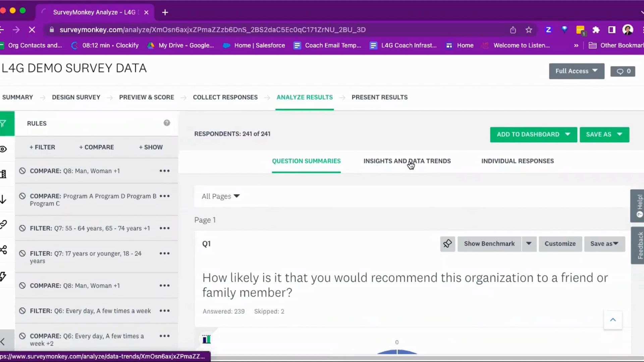Click the lightning bolt sidebar icon

click(3, 277)
